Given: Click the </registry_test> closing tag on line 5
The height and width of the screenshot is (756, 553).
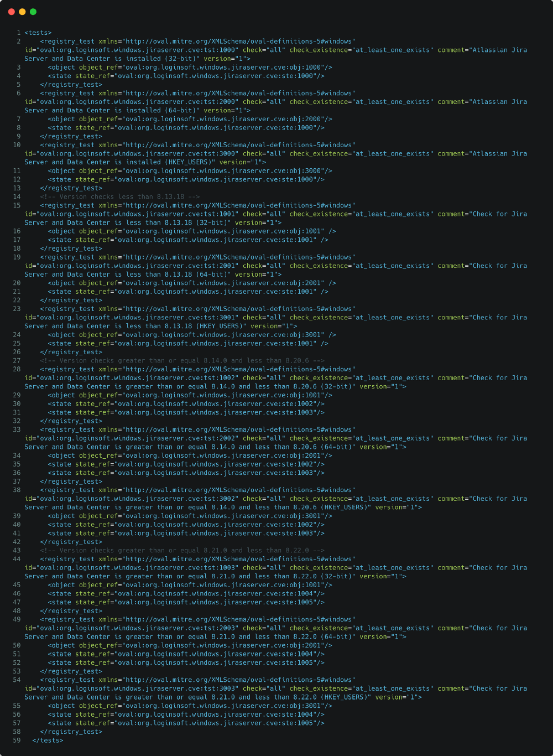Looking at the screenshot, I should tap(71, 84).
